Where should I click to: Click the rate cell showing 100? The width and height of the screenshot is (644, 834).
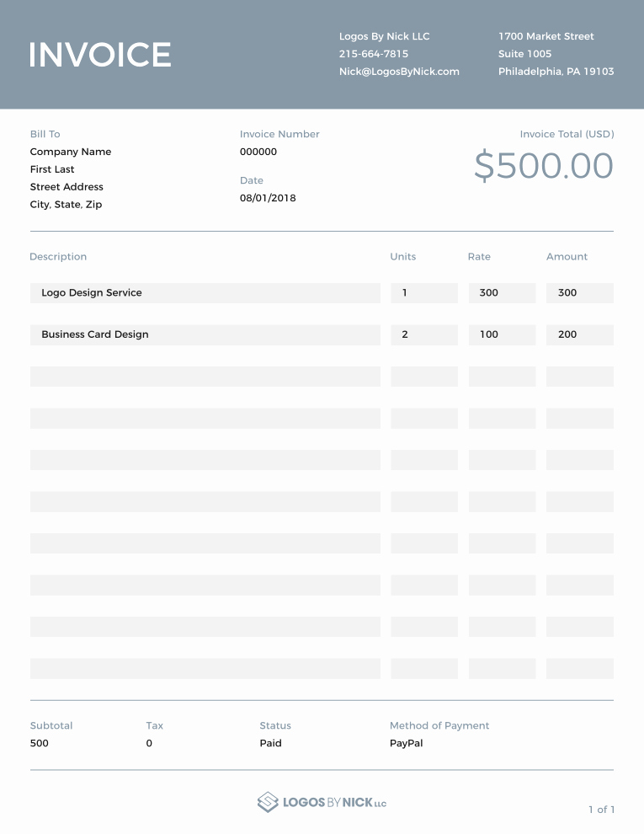point(502,334)
